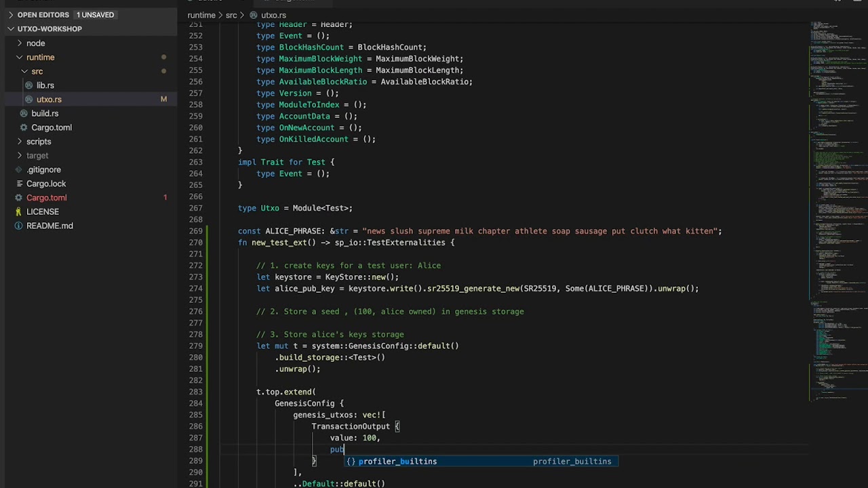Click the utxo.rs breadcrumb segment

click(273, 15)
